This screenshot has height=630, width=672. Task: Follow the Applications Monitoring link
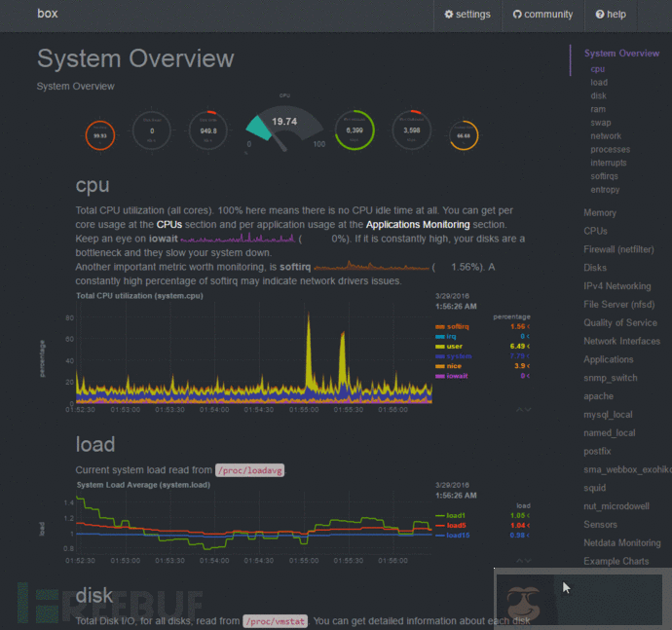[x=418, y=225]
